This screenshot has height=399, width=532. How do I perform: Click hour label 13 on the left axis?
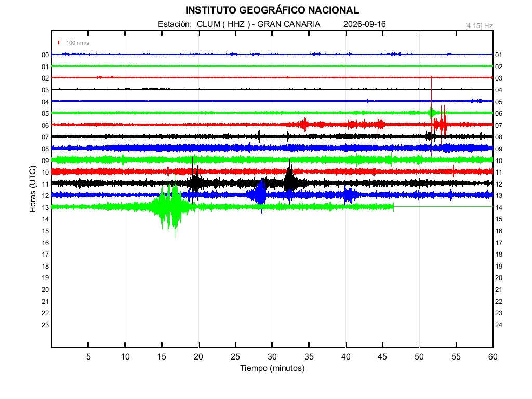[45, 207]
